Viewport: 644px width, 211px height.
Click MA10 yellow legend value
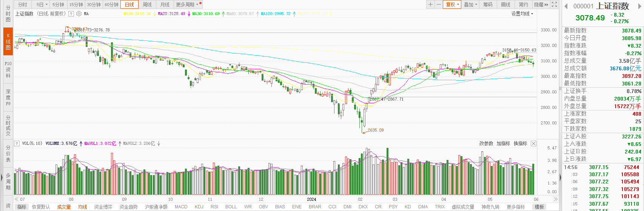click(137, 14)
